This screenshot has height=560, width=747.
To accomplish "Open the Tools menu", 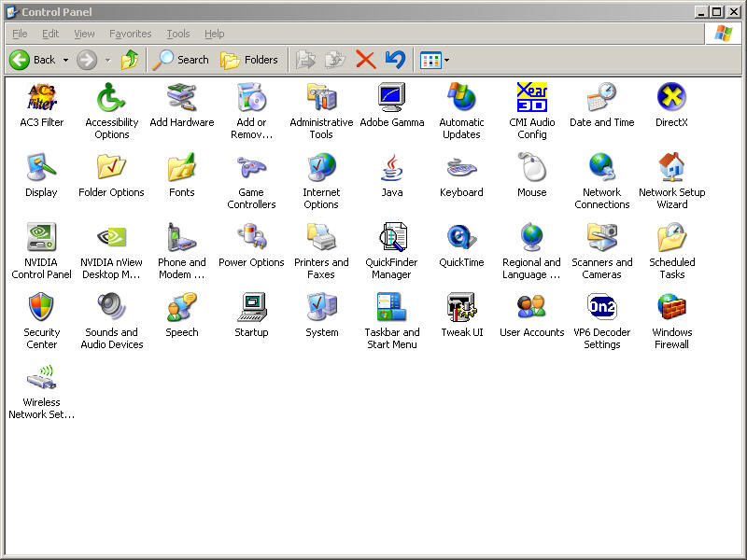I will click(x=178, y=34).
